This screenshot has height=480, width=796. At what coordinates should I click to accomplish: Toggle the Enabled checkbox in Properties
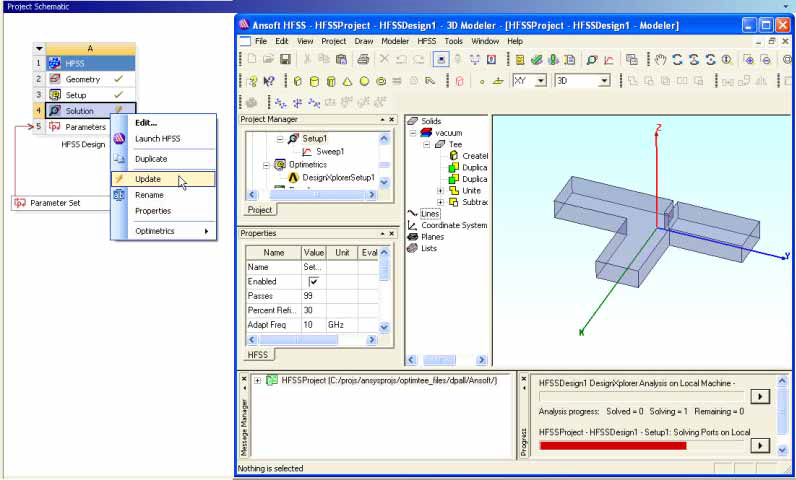(313, 282)
